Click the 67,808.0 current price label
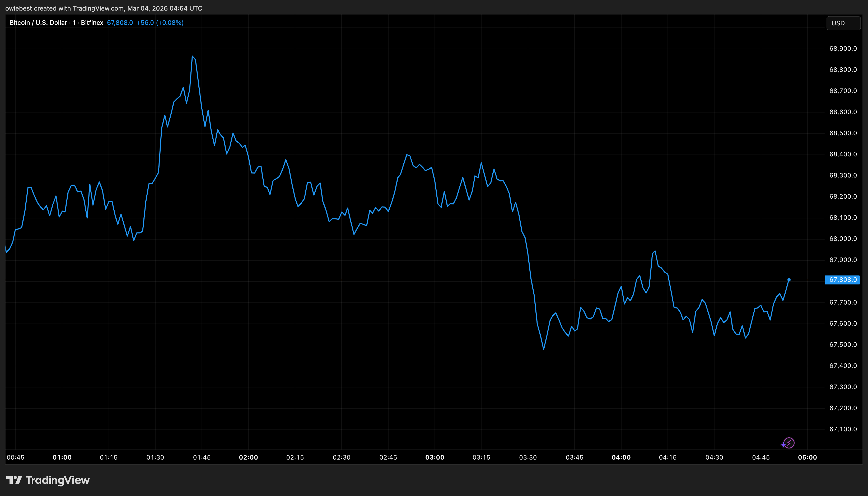868x496 pixels. (842, 280)
